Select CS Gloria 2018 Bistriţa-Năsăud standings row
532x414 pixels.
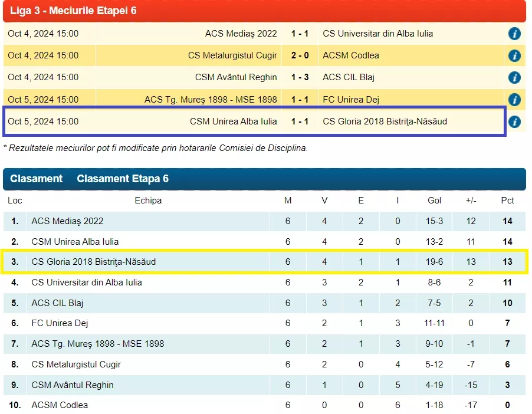tap(94, 262)
